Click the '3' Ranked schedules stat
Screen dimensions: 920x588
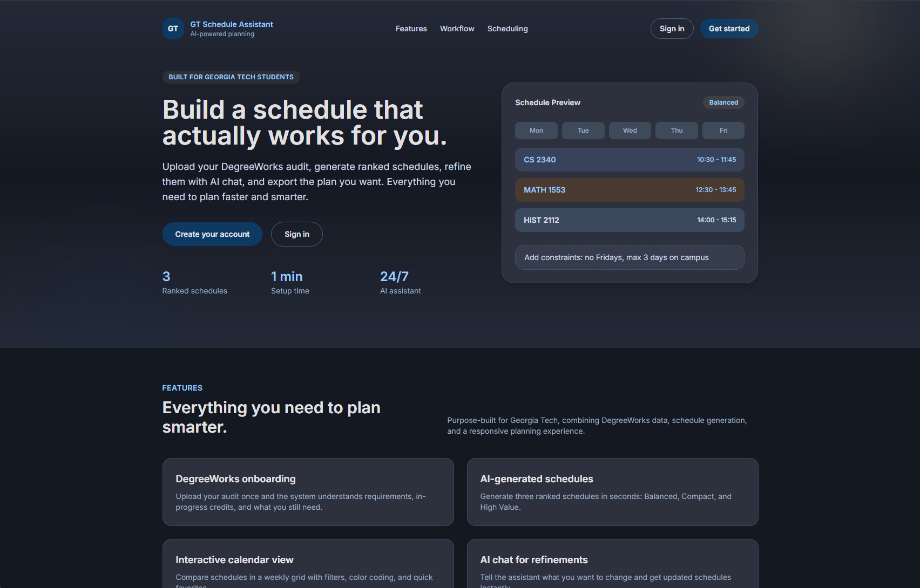tap(195, 283)
